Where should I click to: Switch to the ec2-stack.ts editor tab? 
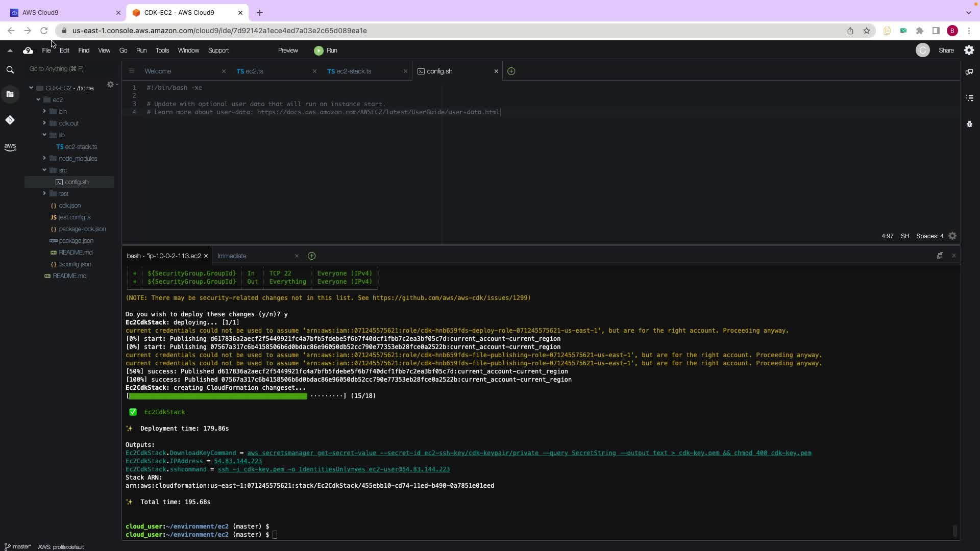point(353,71)
